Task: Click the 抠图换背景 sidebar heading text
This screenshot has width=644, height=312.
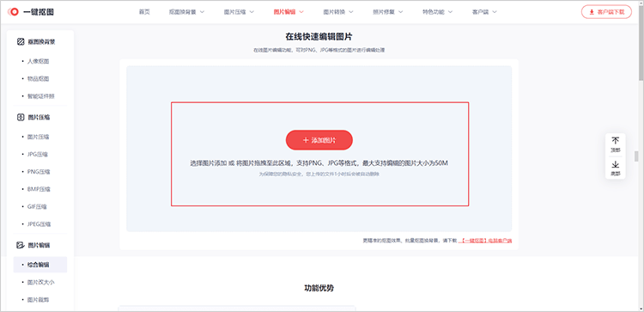Action: point(41,41)
